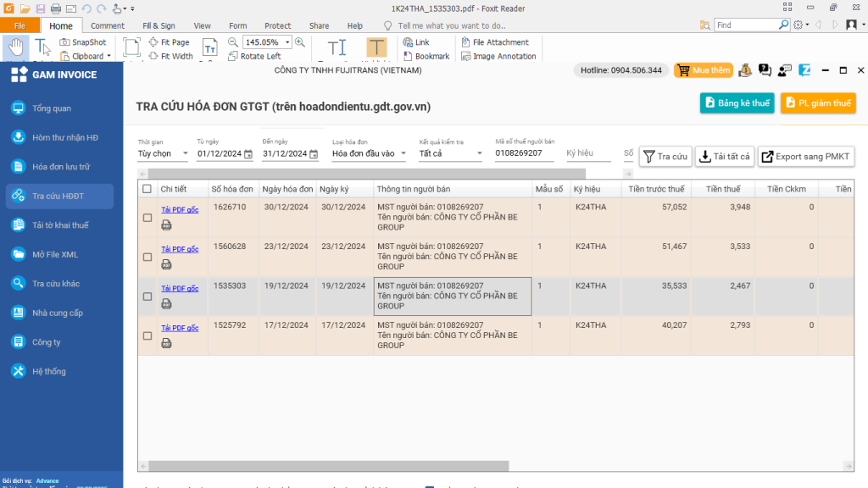Check the row for invoice 1525792

[147, 335]
